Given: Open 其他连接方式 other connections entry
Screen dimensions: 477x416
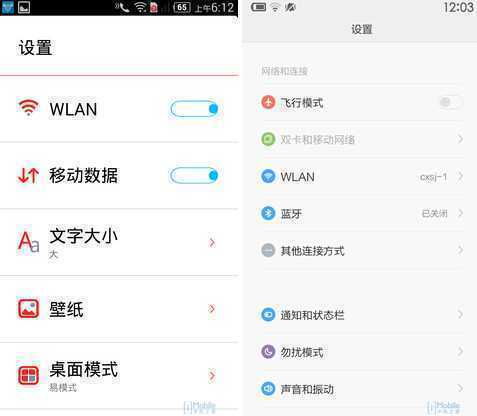Looking at the screenshot, I should pyautogui.click(x=362, y=250).
